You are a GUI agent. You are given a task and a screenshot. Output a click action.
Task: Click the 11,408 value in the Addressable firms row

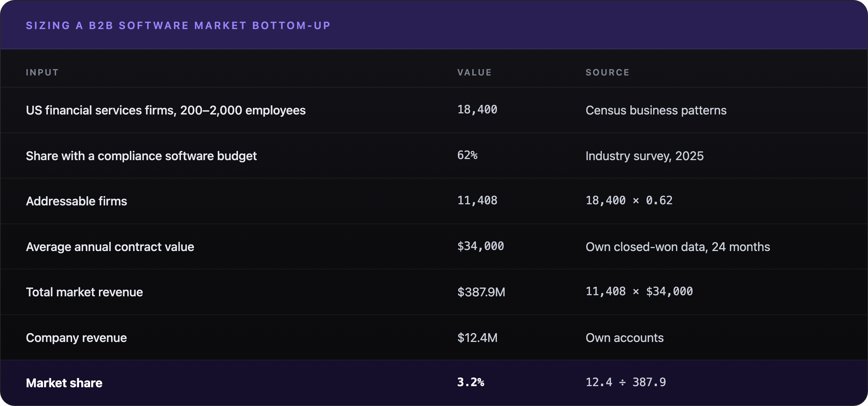click(x=477, y=201)
